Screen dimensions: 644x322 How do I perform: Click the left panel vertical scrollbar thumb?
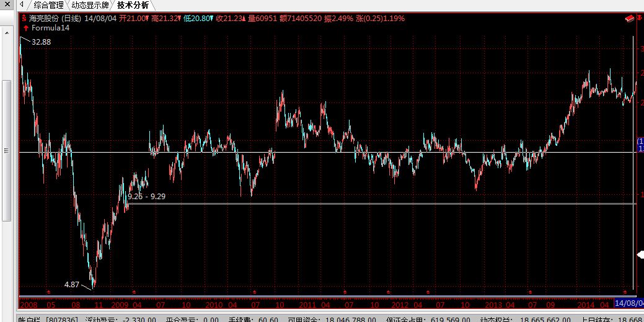7,149
